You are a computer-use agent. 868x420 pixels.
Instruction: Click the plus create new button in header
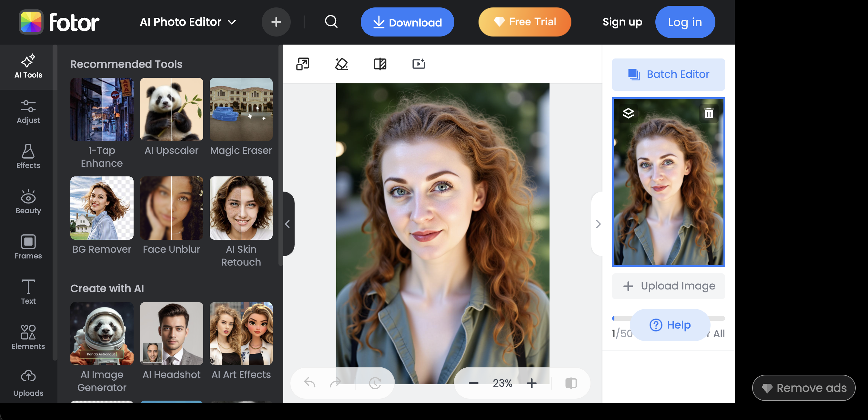[x=276, y=22]
